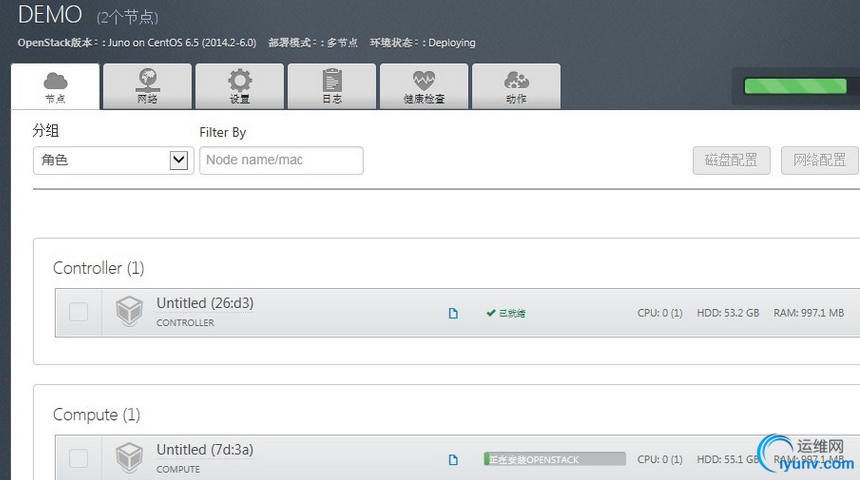This screenshot has height=480, width=860.
Task: View logs icon for compute node 7d:3a
Action: click(x=453, y=460)
